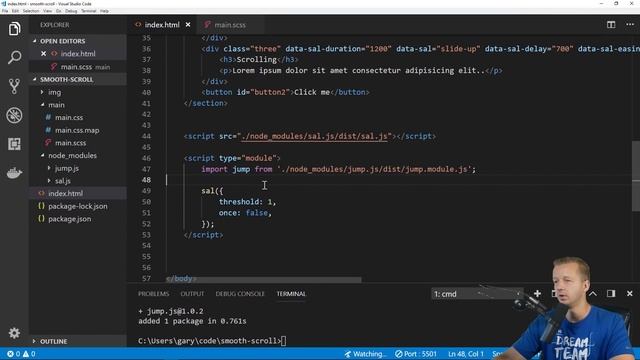Viewport: 640px width, 360px height.
Task: Open the File menu
Action: point(5,11)
